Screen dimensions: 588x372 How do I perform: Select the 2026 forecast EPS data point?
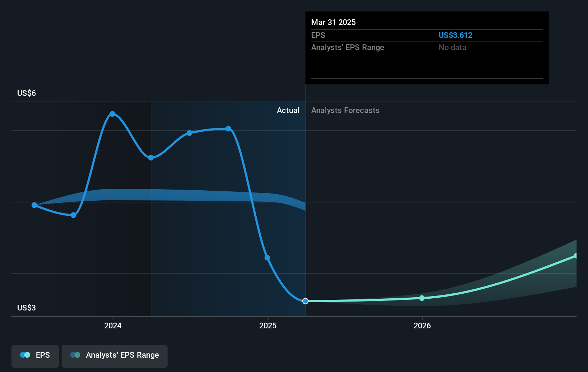tap(422, 298)
